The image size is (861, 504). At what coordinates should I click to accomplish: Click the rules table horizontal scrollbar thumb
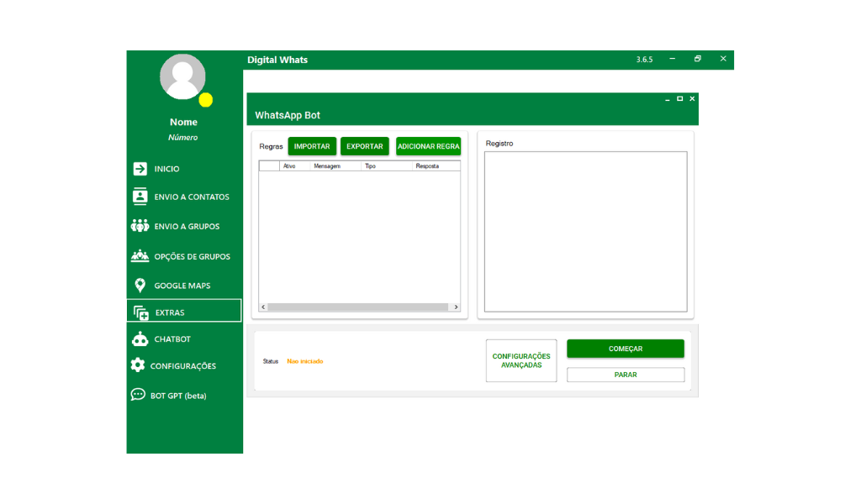pyautogui.click(x=358, y=307)
